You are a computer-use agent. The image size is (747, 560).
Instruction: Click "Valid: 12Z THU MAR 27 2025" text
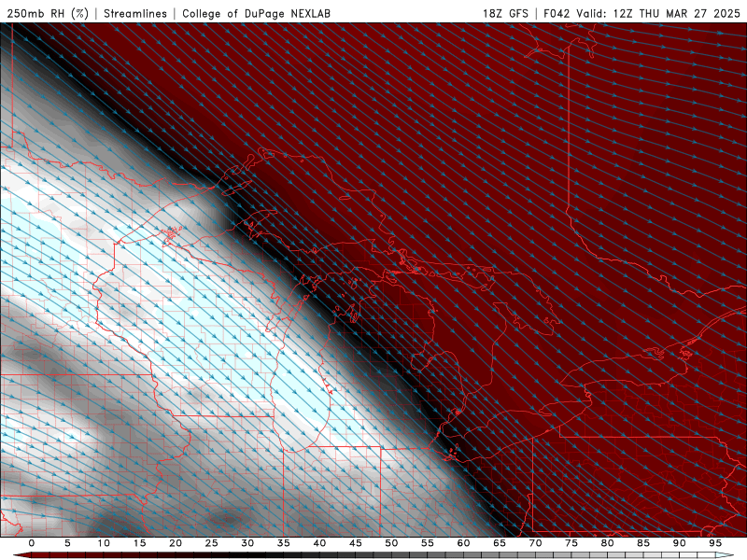pyautogui.click(x=658, y=13)
